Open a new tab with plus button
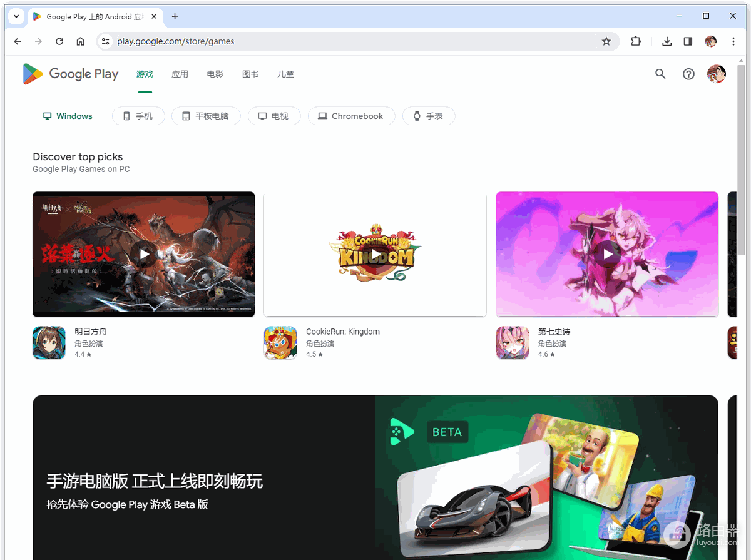751x560 pixels. 175,16
